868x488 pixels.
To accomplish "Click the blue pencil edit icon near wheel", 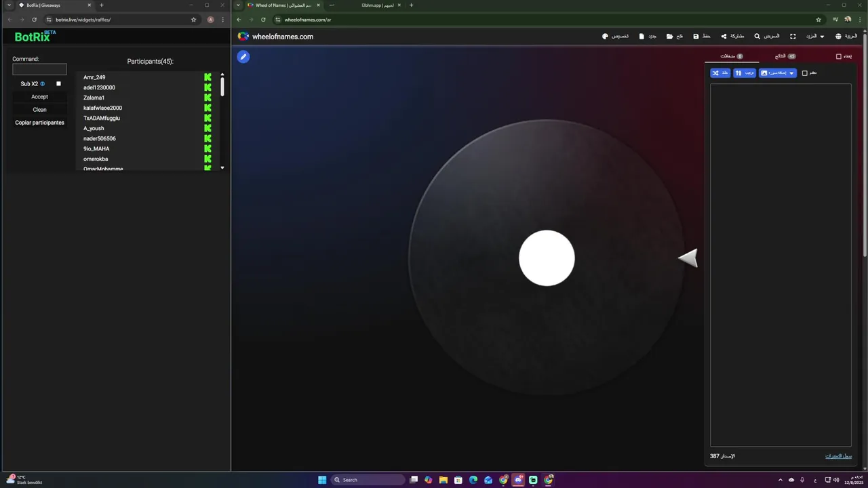I will (x=243, y=57).
